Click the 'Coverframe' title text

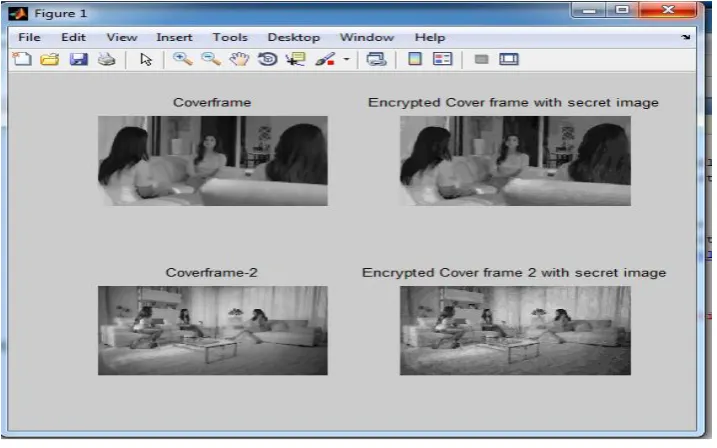click(x=212, y=102)
